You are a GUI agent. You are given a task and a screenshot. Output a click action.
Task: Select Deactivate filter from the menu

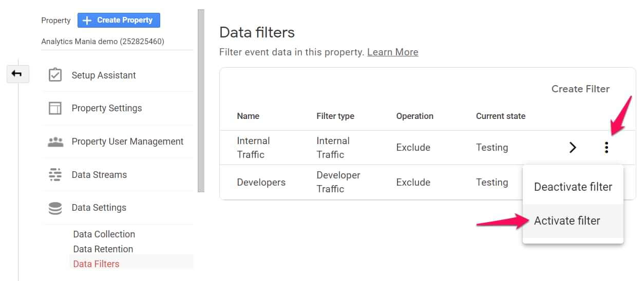click(x=573, y=187)
